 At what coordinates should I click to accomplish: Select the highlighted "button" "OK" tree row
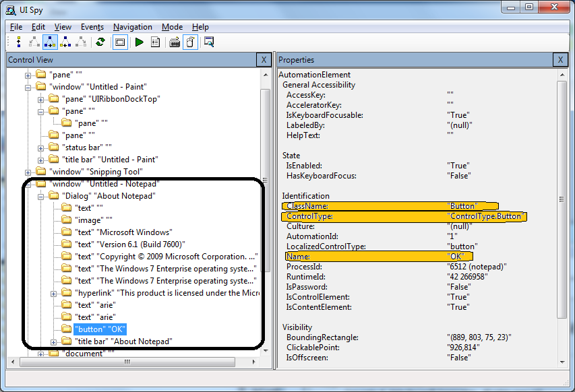coord(100,329)
